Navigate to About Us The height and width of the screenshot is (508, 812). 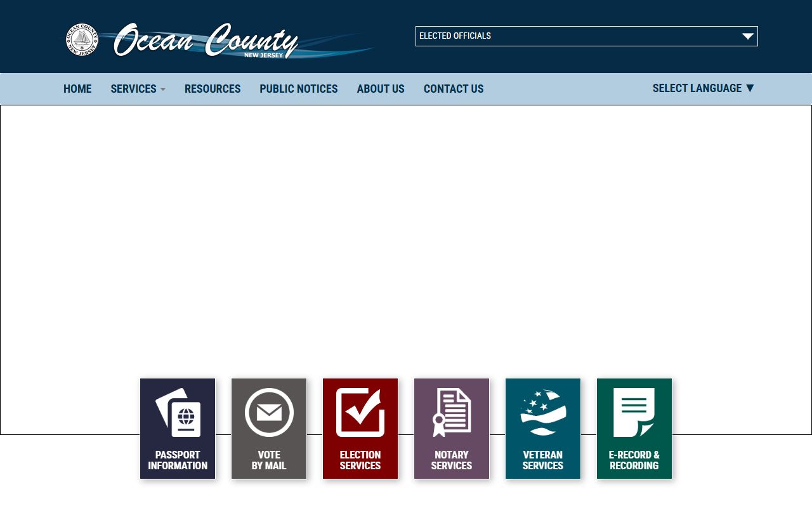[x=381, y=89]
